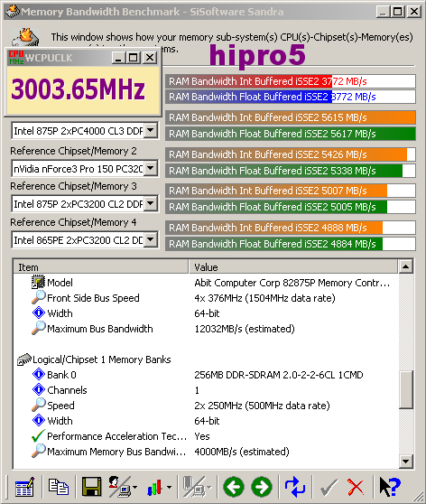Select the Performance Acceleration Tec... row

(x=206, y=436)
